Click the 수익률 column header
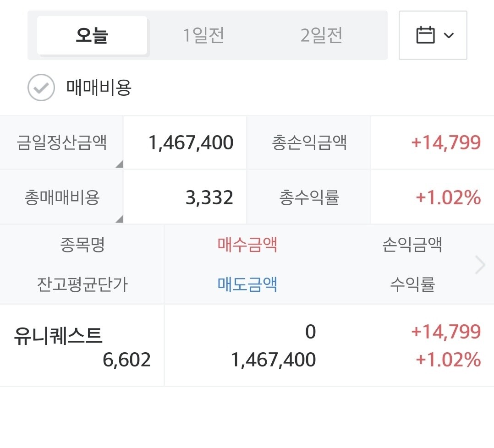 tap(412, 284)
